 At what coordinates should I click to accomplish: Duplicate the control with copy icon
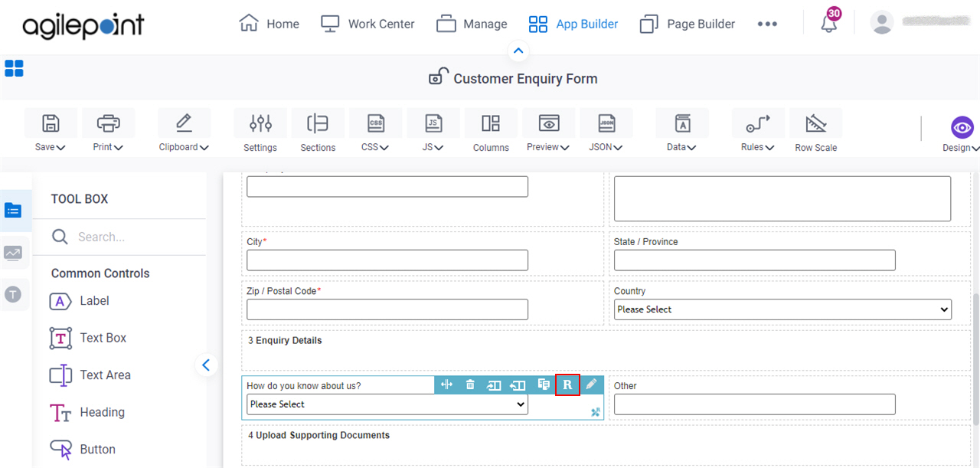544,385
